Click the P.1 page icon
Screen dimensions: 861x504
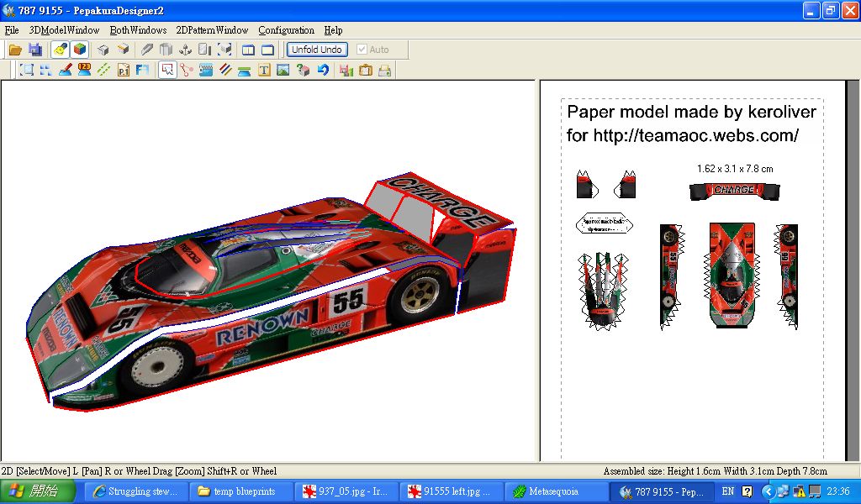(x=124, y=71)
